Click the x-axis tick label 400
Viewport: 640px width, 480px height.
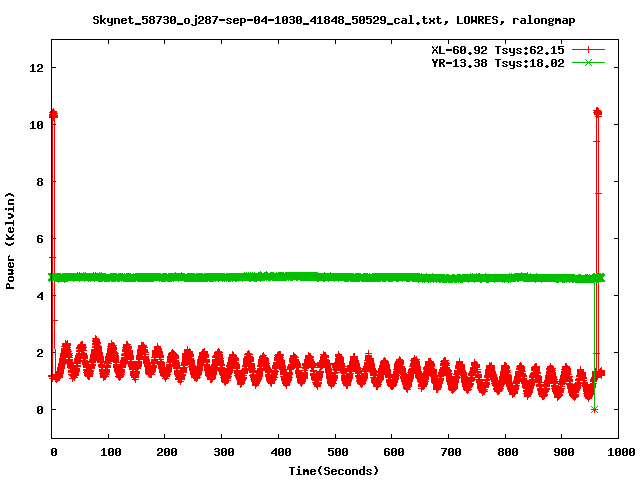tap(281, 452)
